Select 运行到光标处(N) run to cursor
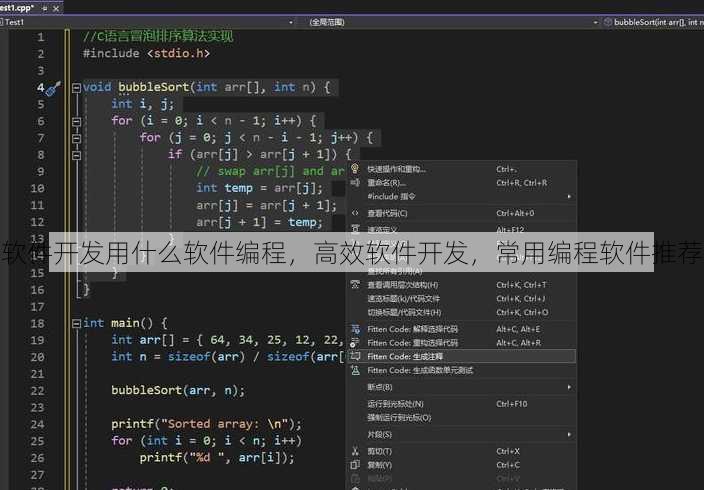The width and height of the screenshot is (704, 490). point(462,404)
